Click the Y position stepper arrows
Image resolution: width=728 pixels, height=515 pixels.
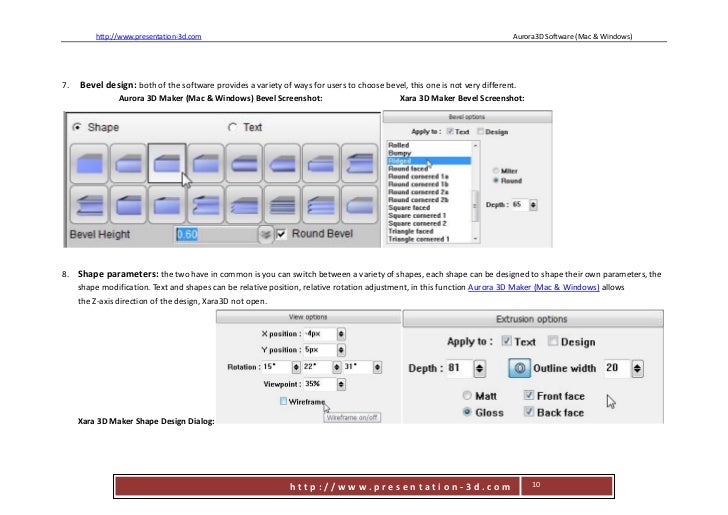coord(341,350)
